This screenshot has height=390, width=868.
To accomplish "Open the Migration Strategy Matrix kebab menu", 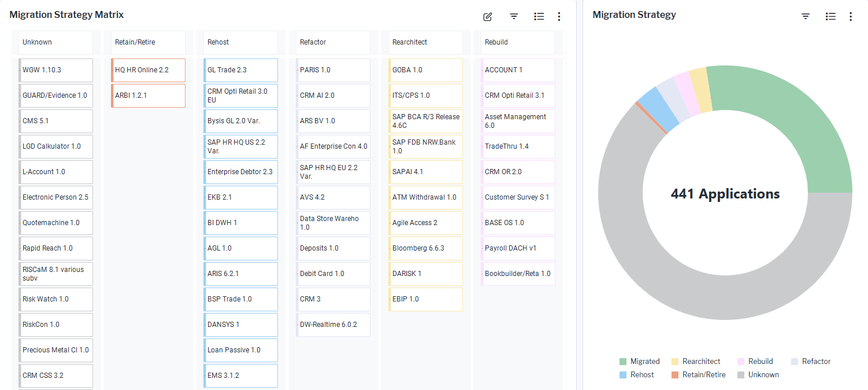I will click(559, 16).
